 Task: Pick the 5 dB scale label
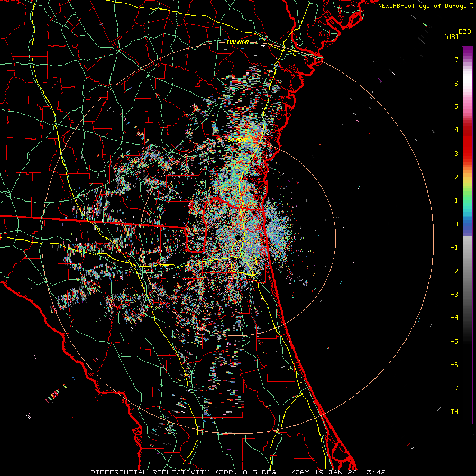point(456,106)
